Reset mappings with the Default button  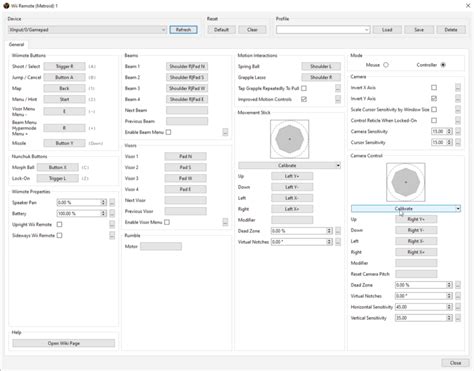221,30
